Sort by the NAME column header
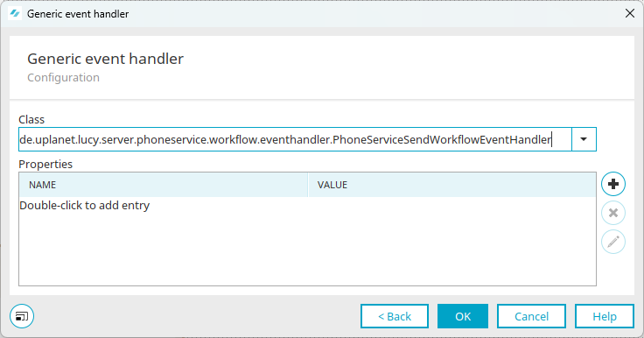644x338 pixels. pos(164,185)
